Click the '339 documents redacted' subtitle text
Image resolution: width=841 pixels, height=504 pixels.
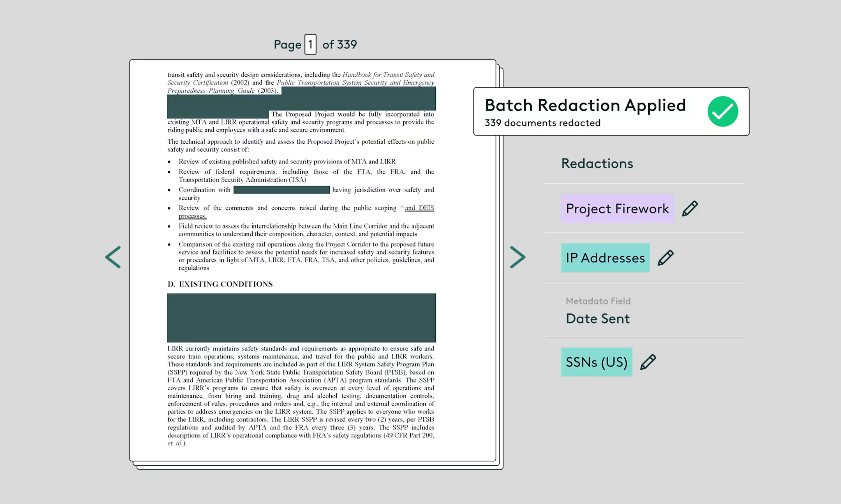[542, 123]
